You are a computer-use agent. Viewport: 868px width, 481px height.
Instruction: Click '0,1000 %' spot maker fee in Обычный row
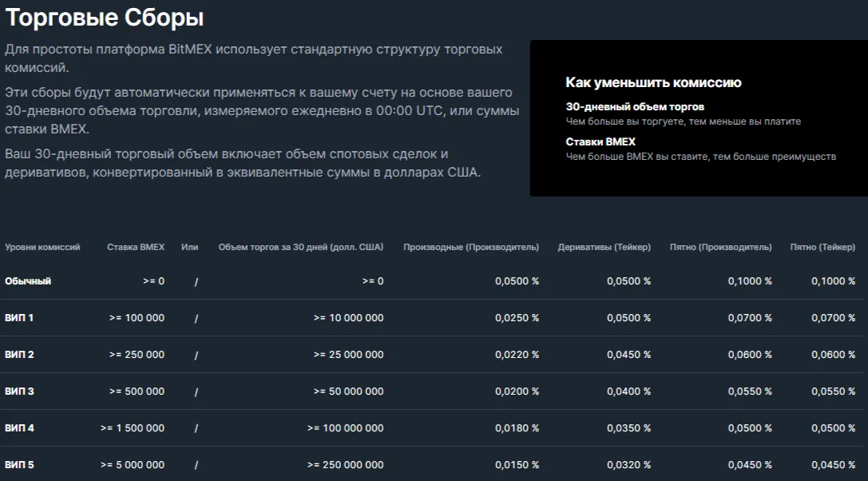click(x=750, y=281)
